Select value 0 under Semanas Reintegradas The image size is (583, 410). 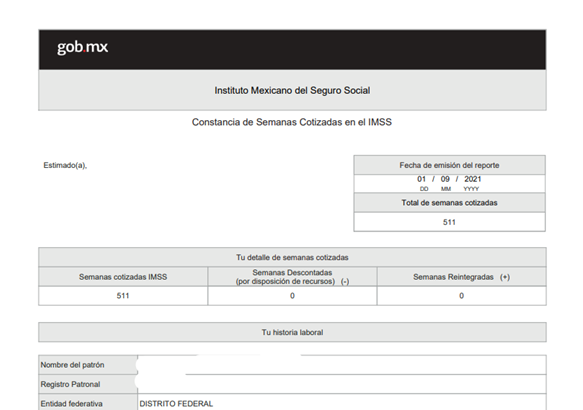tap(461, 296)
